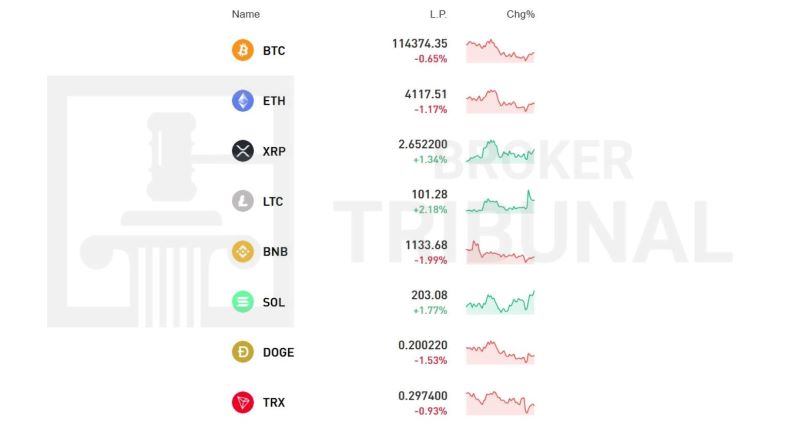
Task: Open the BTC sparkline chart
Action: (500, 50)
